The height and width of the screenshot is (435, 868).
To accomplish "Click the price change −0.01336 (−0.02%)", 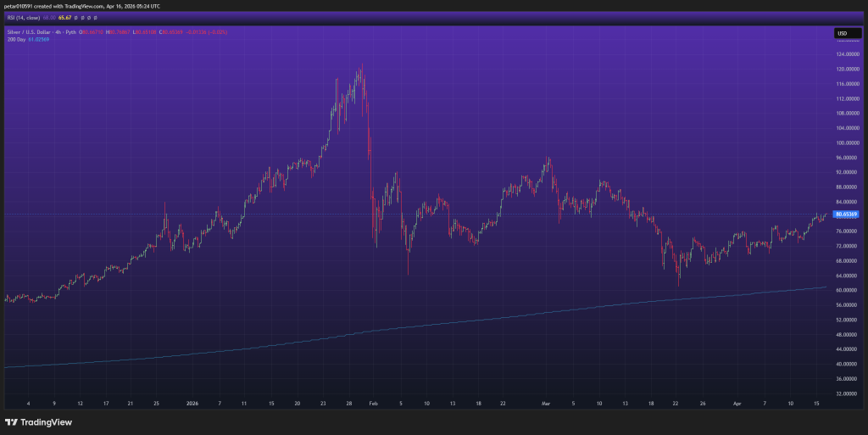I will (x=207, y=32).
